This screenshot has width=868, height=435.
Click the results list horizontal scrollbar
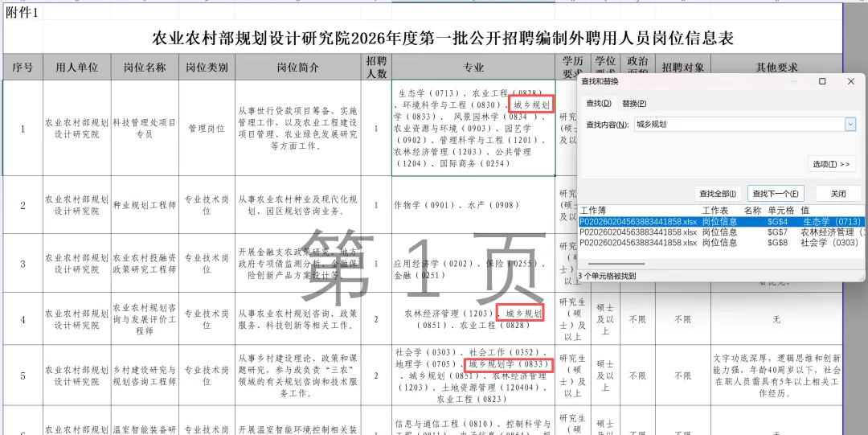[616, 265]
